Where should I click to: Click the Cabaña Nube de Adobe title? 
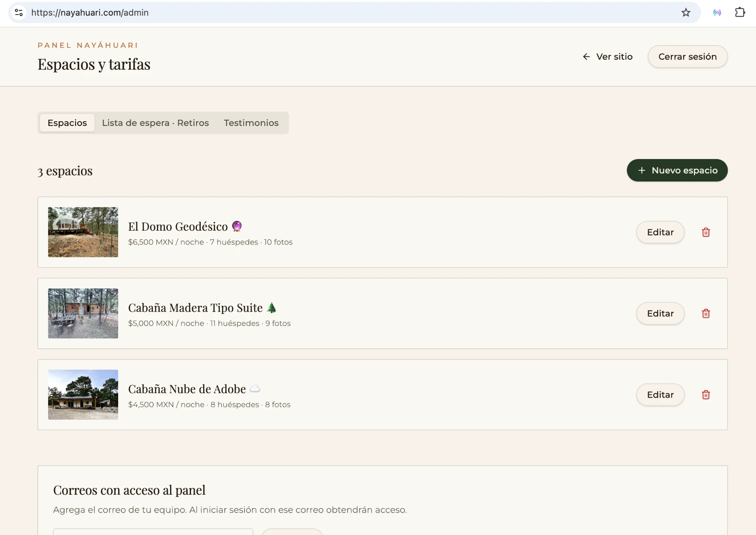tap(194, 389)
